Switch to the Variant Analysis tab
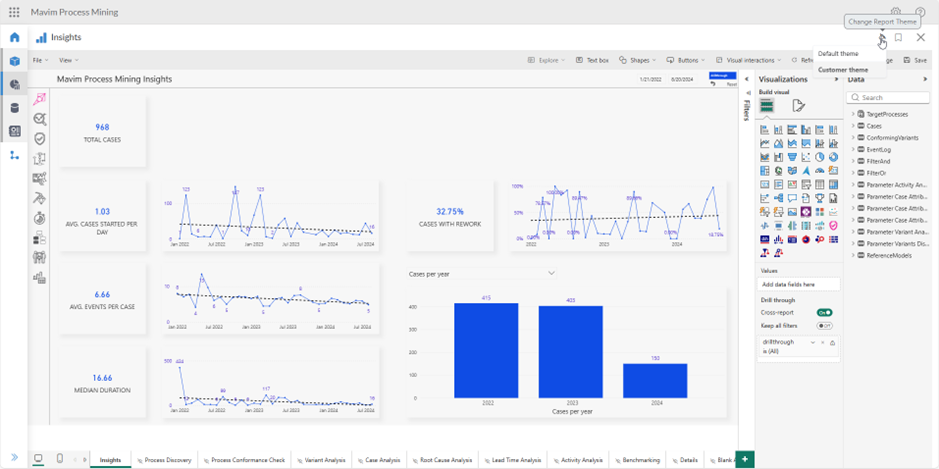The width and height of the screenshot is (939, 469). coord(323,460)
